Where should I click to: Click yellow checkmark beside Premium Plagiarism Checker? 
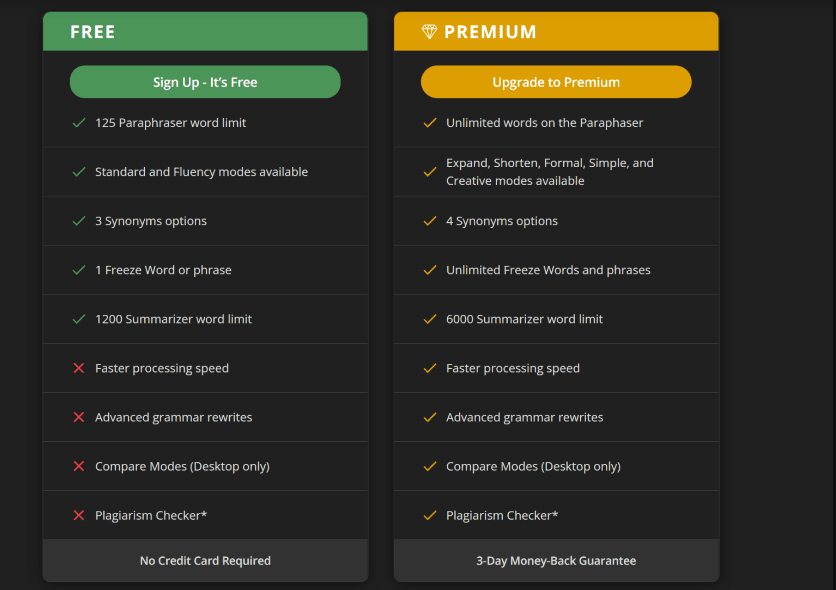[x=430, y=515]
